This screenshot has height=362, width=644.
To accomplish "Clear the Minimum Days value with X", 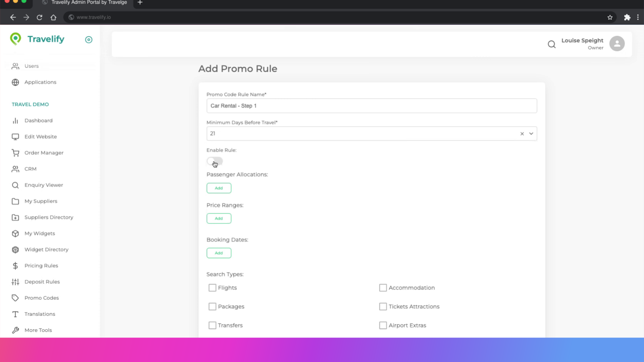I will pyautogui.click(x=522, y=134).
